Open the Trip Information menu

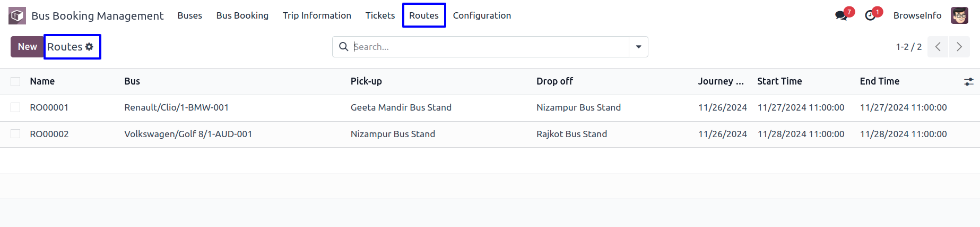pos(317,15)
